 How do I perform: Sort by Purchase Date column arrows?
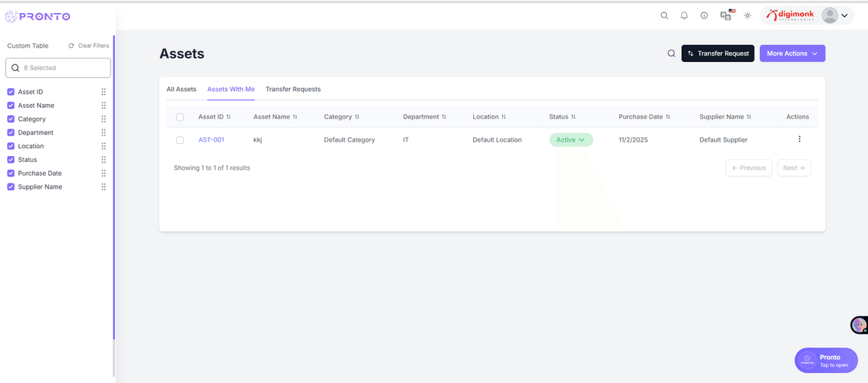click(x=668, y=117)
